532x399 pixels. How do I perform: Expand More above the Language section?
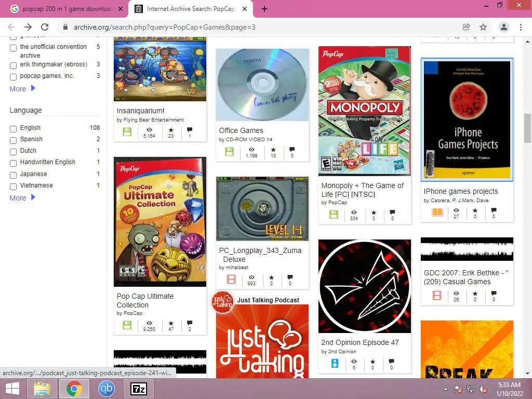[22, 88]
